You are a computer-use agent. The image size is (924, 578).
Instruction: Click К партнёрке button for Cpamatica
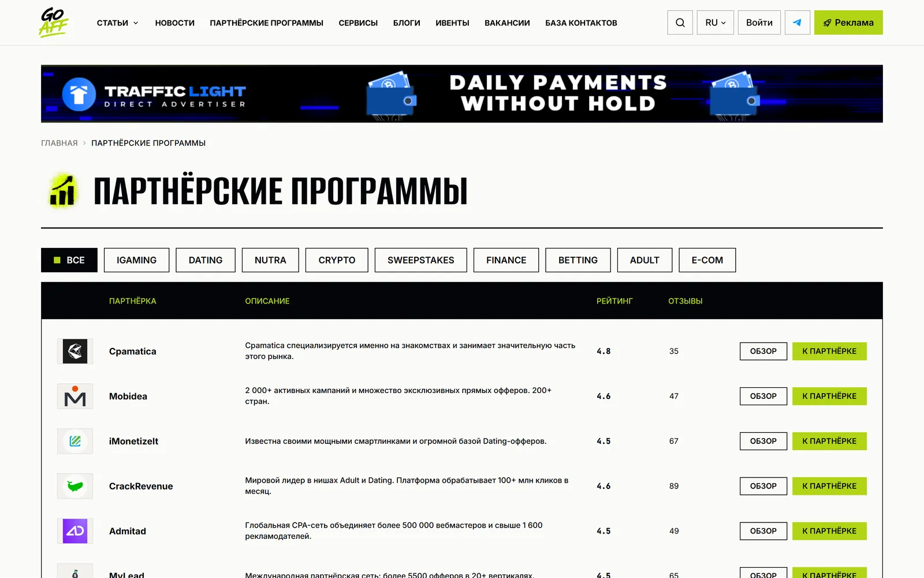point(829,351)
